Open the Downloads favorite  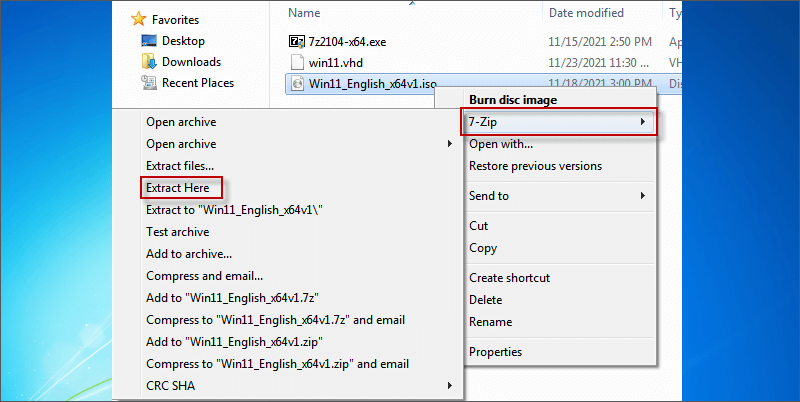[191, 62]
